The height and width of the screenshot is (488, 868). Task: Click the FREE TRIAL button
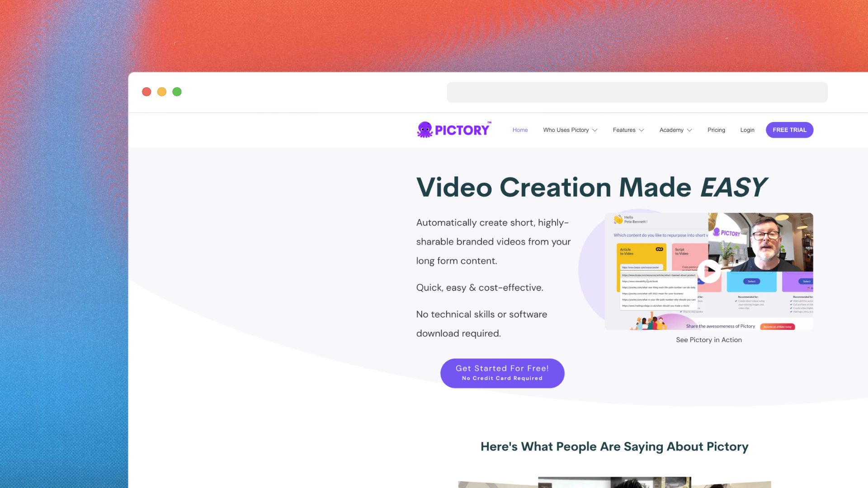click(789, 130)
